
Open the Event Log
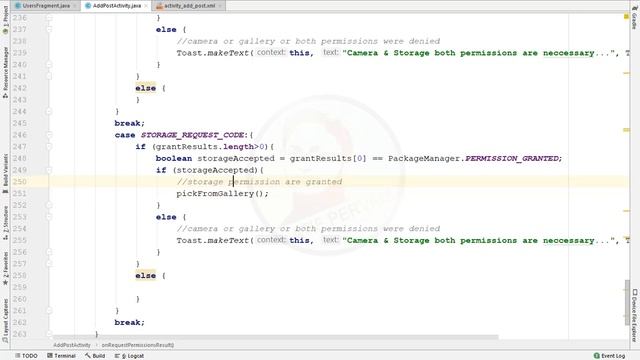pos(609,356)
